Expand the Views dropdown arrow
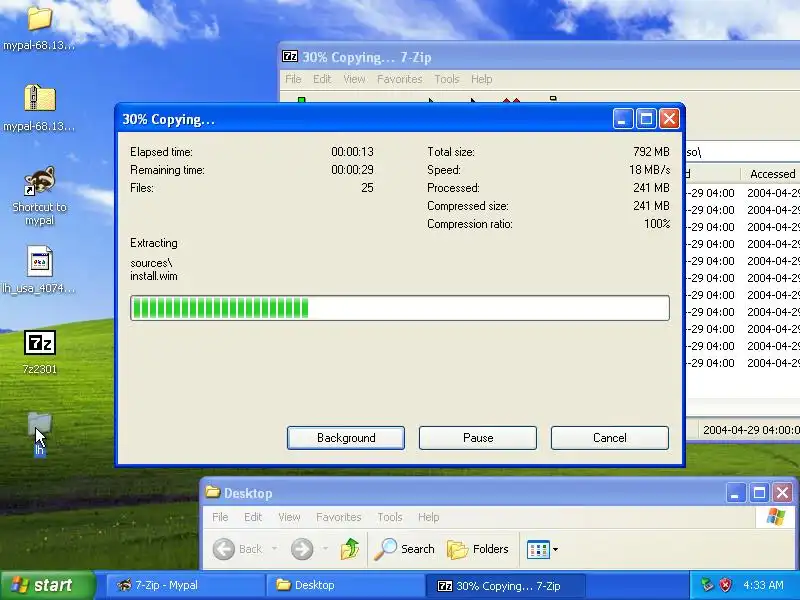This screenshot has height=600, width=800. pyautogui.click(x=556, y=549)
